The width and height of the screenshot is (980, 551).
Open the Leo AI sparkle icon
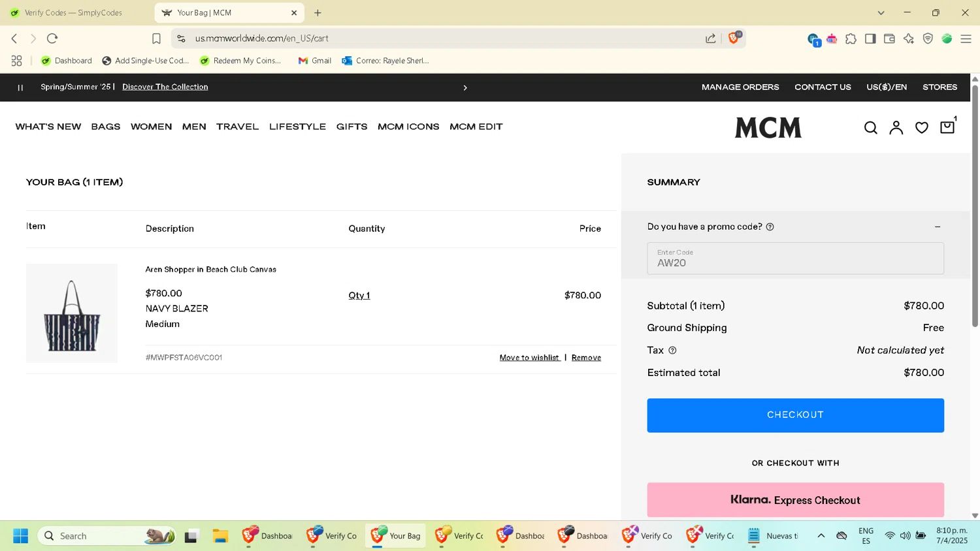pyautogui.click(x=909, y=39)
